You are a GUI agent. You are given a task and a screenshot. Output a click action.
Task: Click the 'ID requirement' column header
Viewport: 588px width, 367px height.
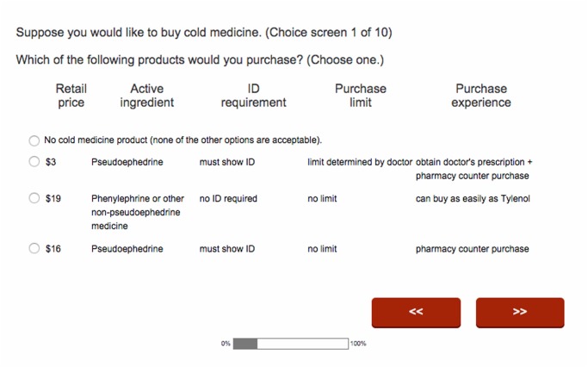pos(253,96)
